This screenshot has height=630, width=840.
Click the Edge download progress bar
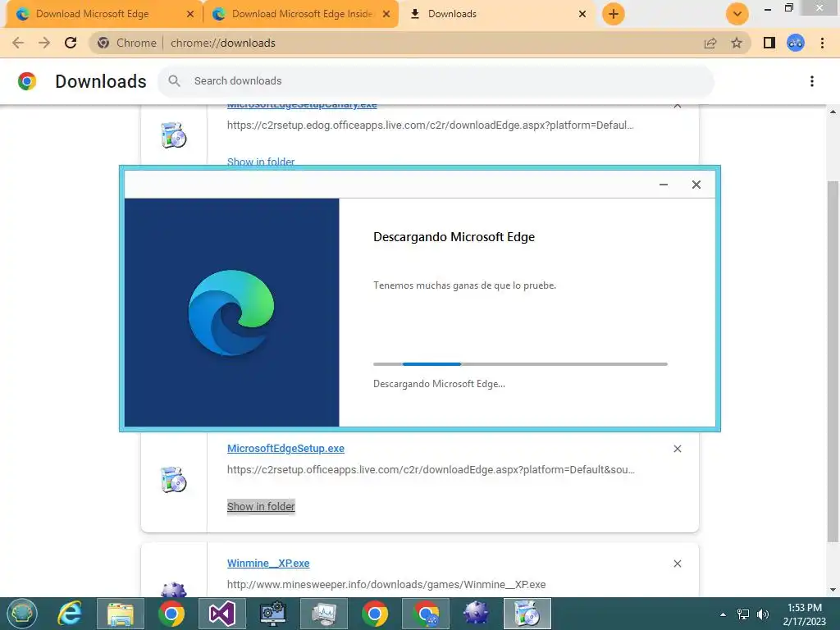[520, 364]
